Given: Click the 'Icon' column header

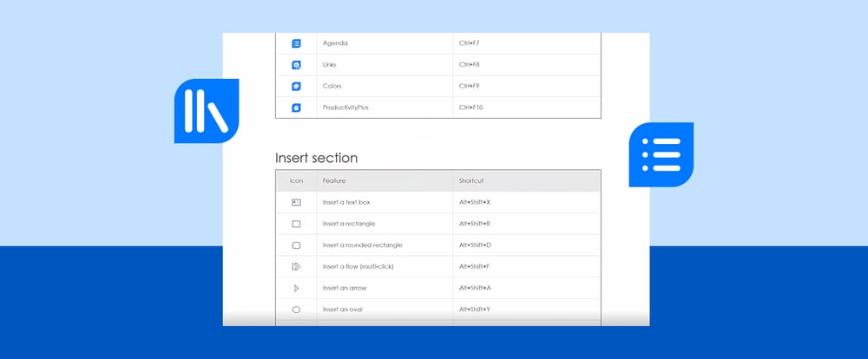Looking at the screenshot, I should (296, 181).
